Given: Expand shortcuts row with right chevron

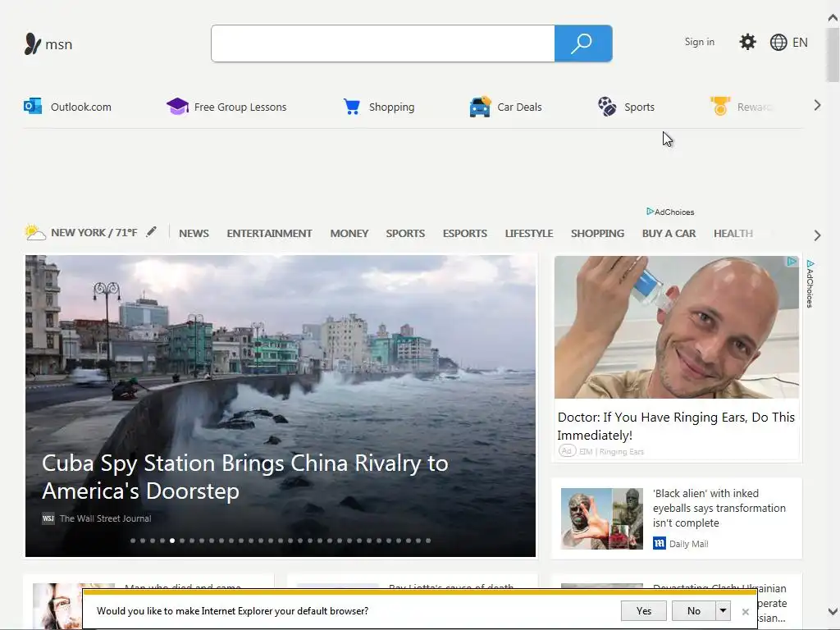Looking at the screenshot, I should click(817, 106).
